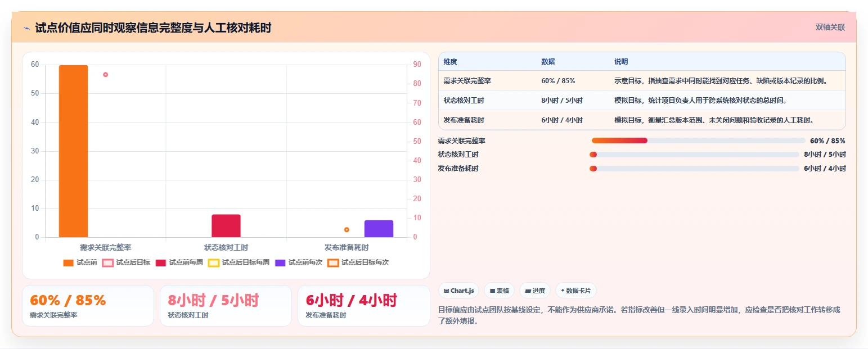
Task: Click table cell 8小时 / 5小时
Action: click(x=562, y=101)
